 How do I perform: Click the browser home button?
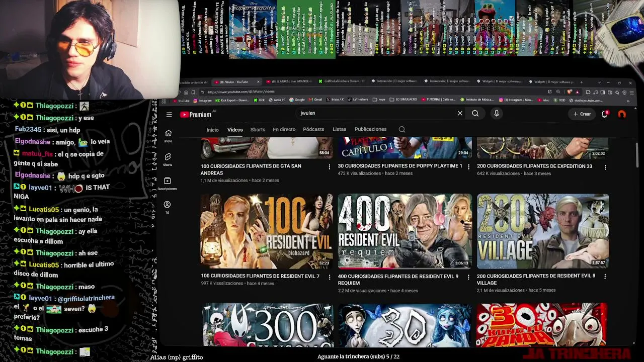coord(186,92)
